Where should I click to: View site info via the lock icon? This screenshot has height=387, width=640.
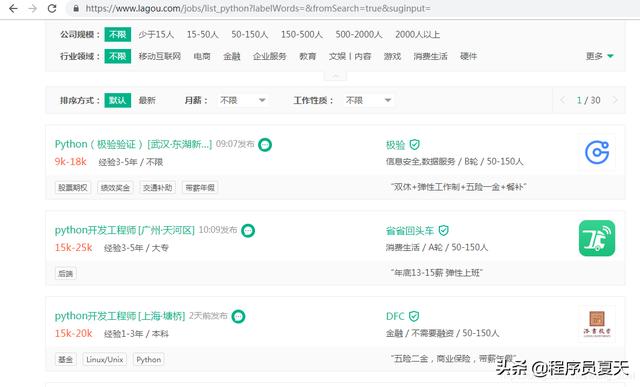pyautogui.click(x=76, y=8)
